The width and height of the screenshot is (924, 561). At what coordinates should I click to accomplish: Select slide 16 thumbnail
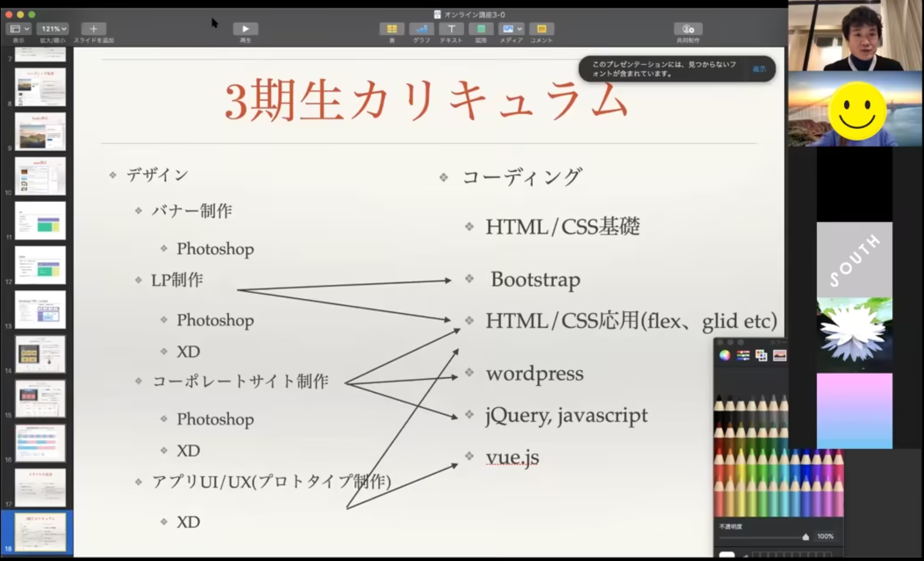40,443
